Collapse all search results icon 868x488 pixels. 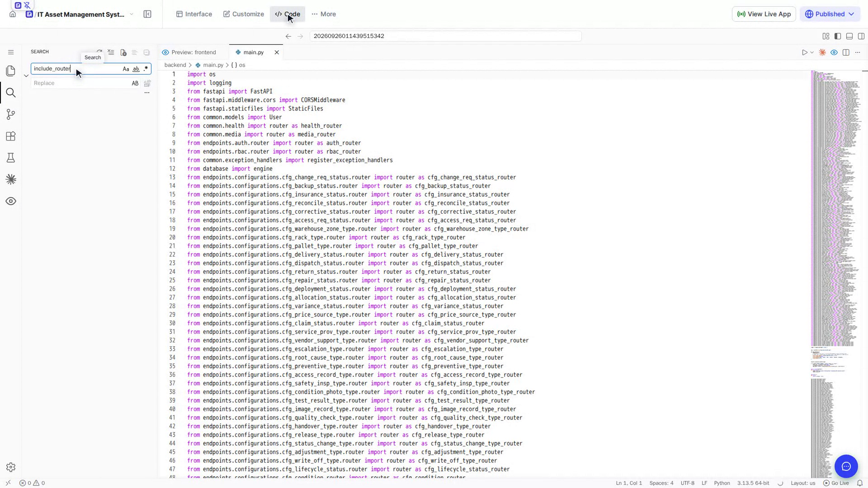pos(146,52)
